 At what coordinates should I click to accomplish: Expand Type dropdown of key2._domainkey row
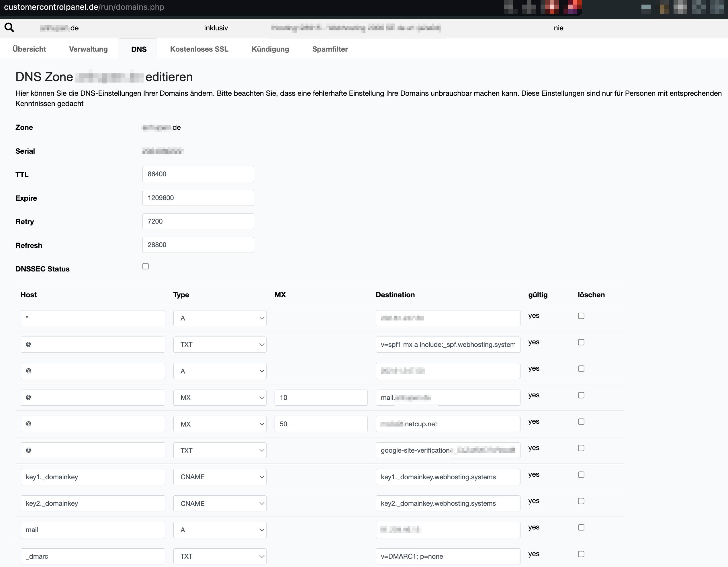pos(220,503)
